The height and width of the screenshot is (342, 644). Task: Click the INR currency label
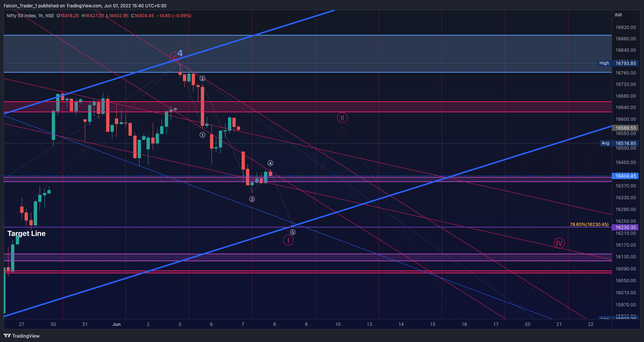click(x=618, y=15)
